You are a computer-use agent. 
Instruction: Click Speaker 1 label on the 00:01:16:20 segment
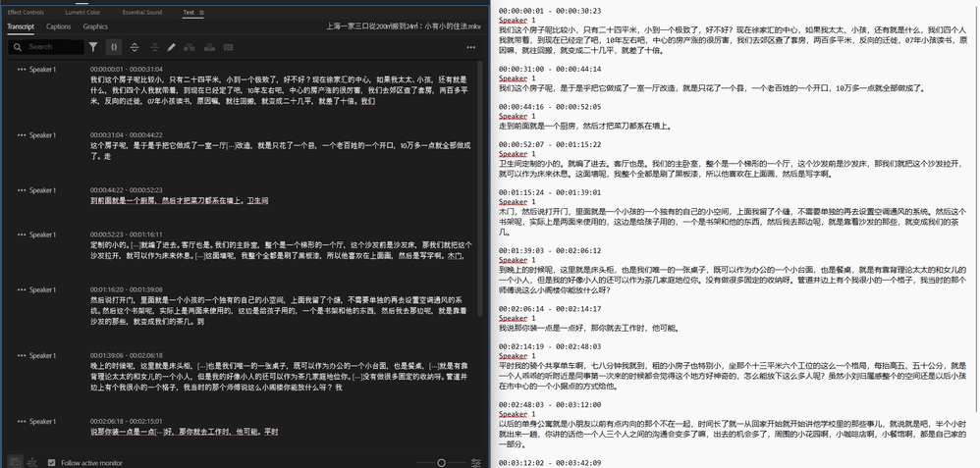pyautogui.click(x=42, y=289)
